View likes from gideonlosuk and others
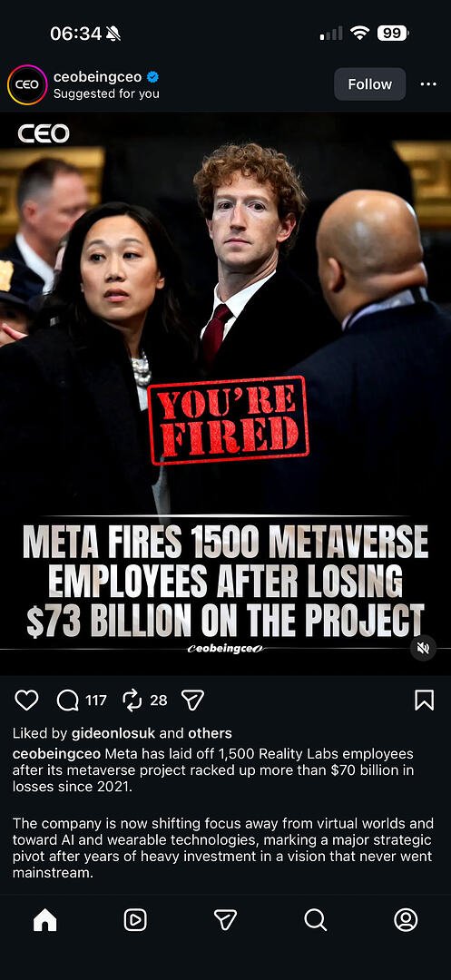 [x=123, y=733]
